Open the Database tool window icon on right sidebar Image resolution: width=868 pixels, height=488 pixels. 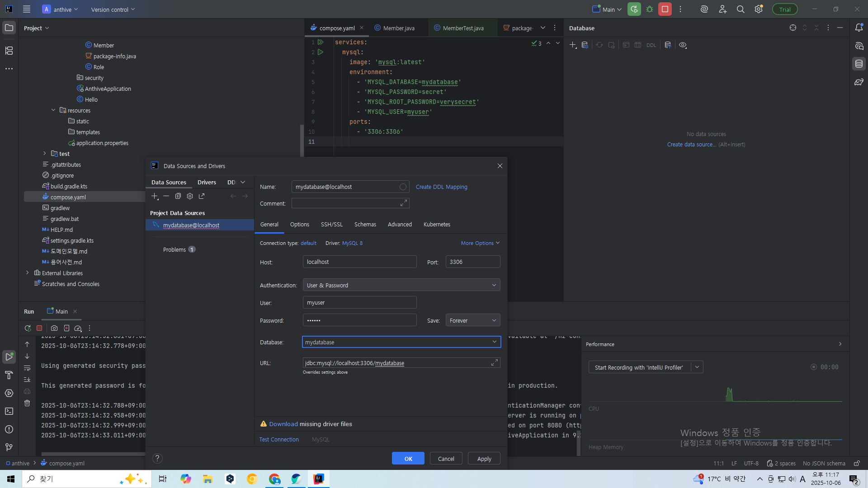point(859,64)
